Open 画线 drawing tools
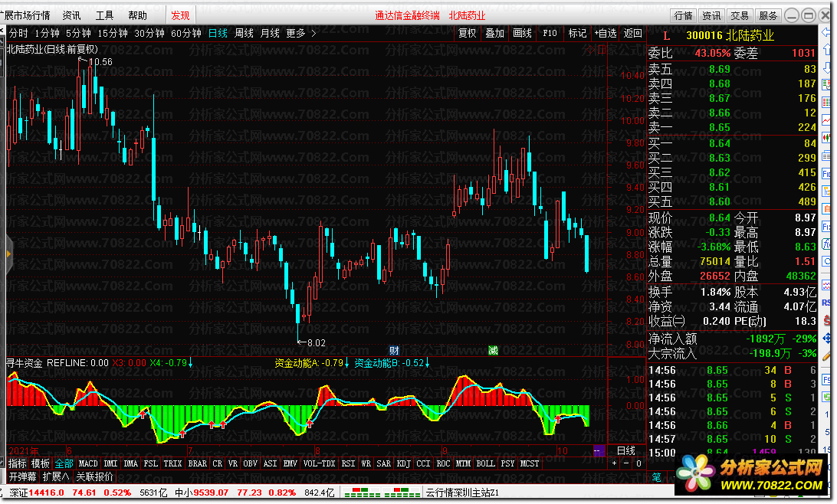The image size is (837, 504). coord(522,33)
